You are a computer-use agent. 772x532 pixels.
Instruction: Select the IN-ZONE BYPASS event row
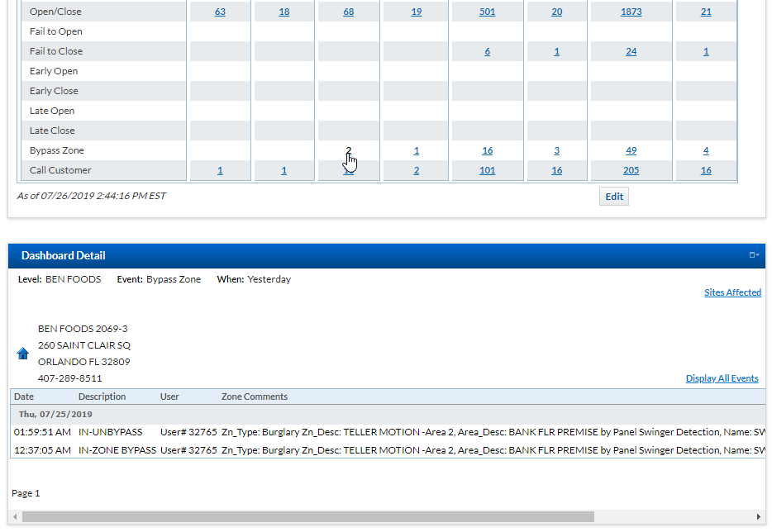coord(117,450)
